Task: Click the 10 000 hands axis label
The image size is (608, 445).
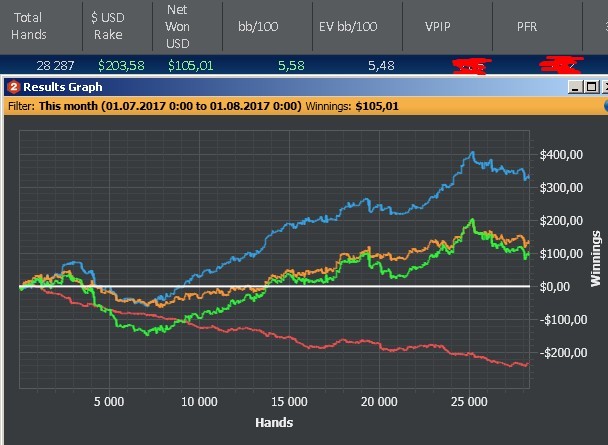Action: click(x=199, y=402)
